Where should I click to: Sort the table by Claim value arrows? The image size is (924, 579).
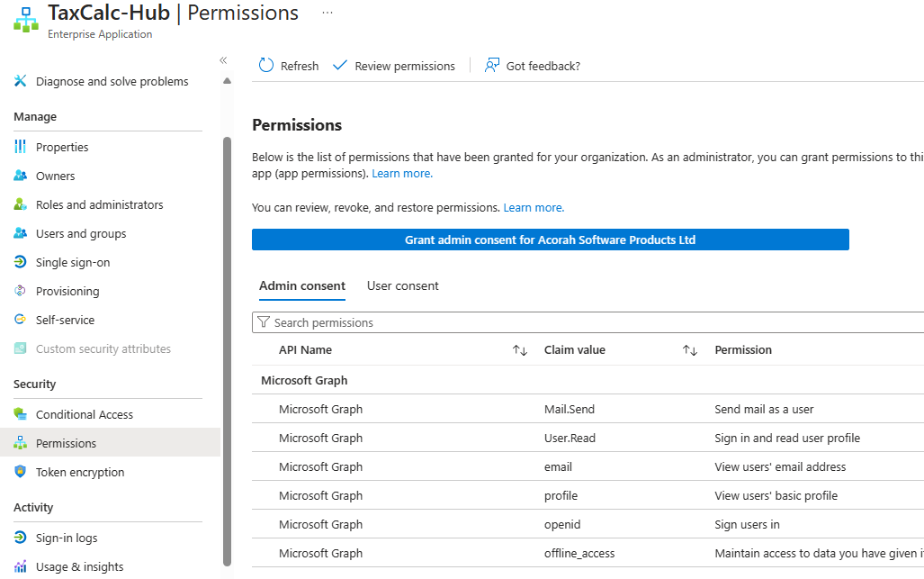click(689, 350)
